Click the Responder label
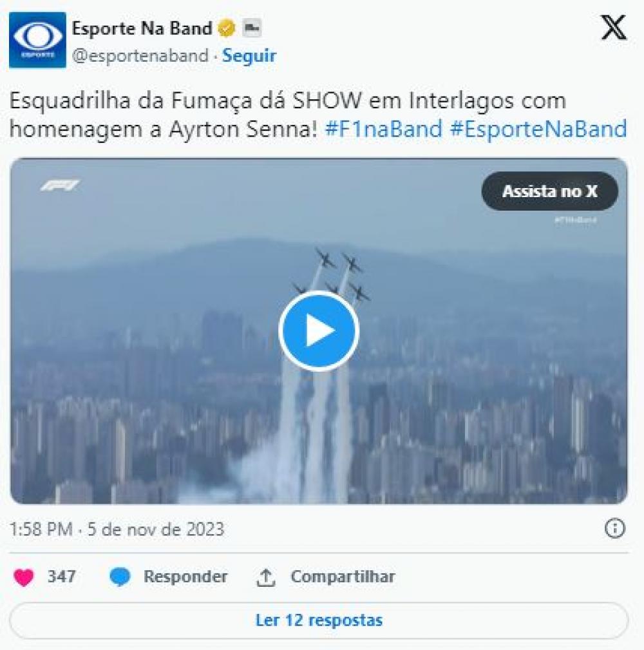 click(x=185, y=577)
